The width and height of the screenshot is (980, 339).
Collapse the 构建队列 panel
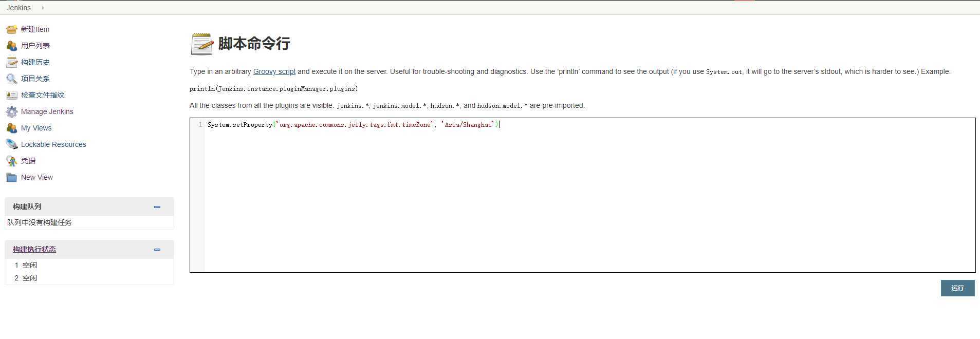point(157,207)
